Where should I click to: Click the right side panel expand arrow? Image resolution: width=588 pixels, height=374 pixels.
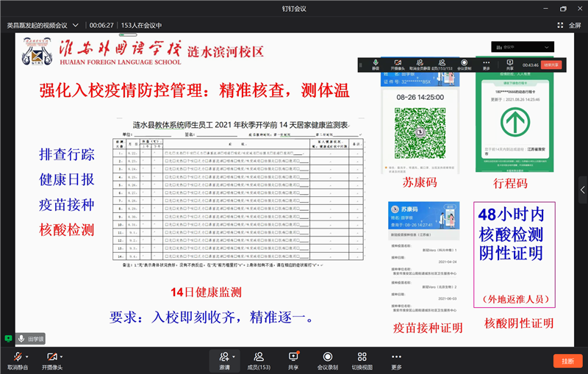pyautogui.click(x=582, y=189)
